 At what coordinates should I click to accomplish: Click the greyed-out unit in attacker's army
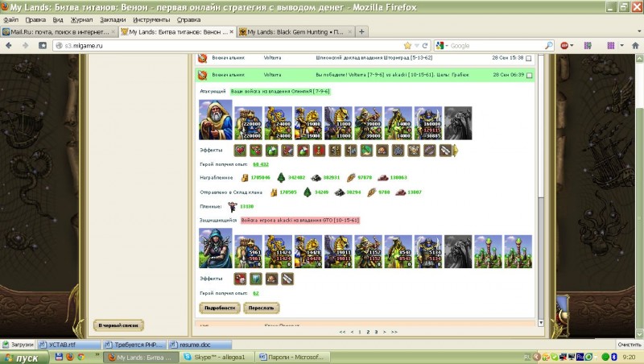[x=459, y=122]
